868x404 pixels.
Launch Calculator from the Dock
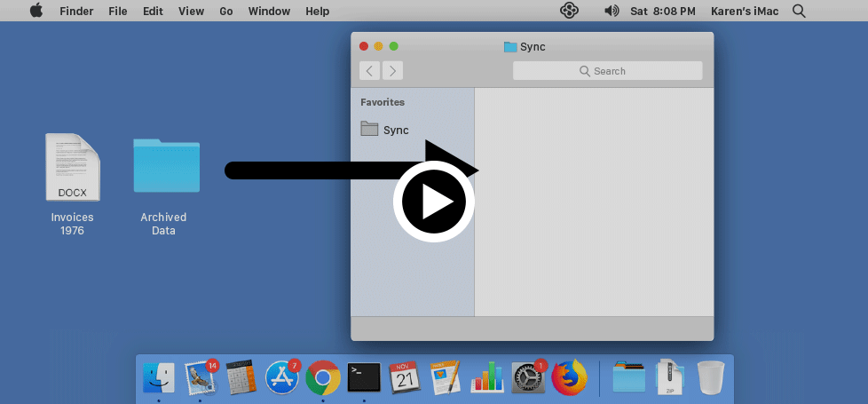click(241, 377)
